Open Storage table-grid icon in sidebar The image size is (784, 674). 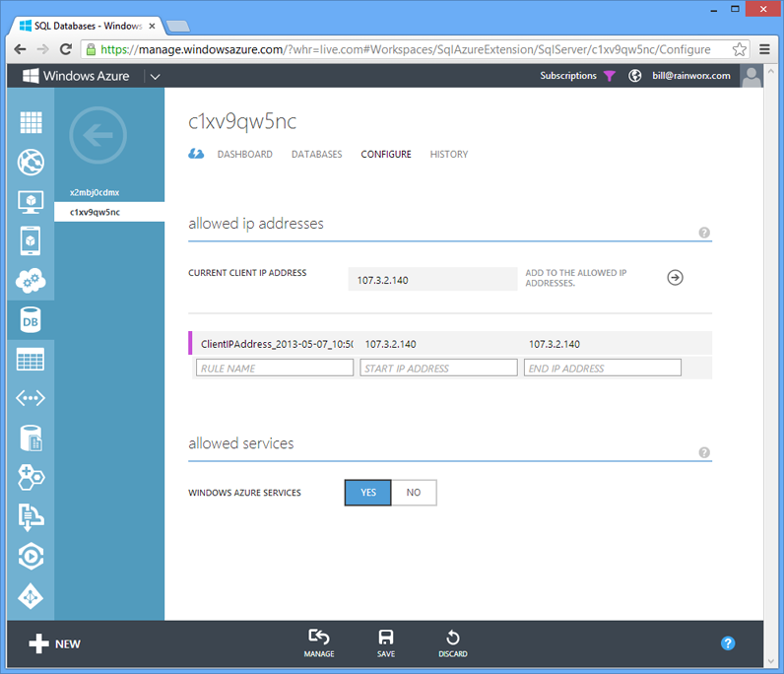click(x=31, y=360)
